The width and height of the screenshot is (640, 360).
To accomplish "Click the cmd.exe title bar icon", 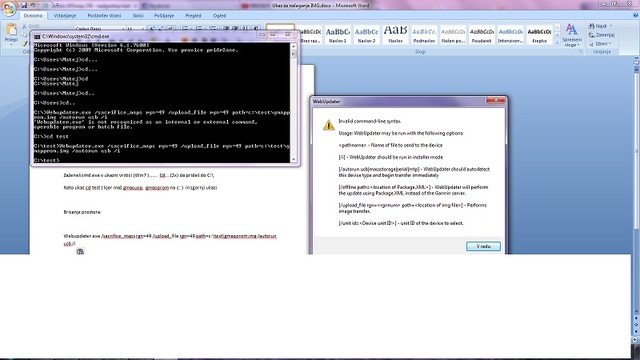I will [x=37, y=36].
